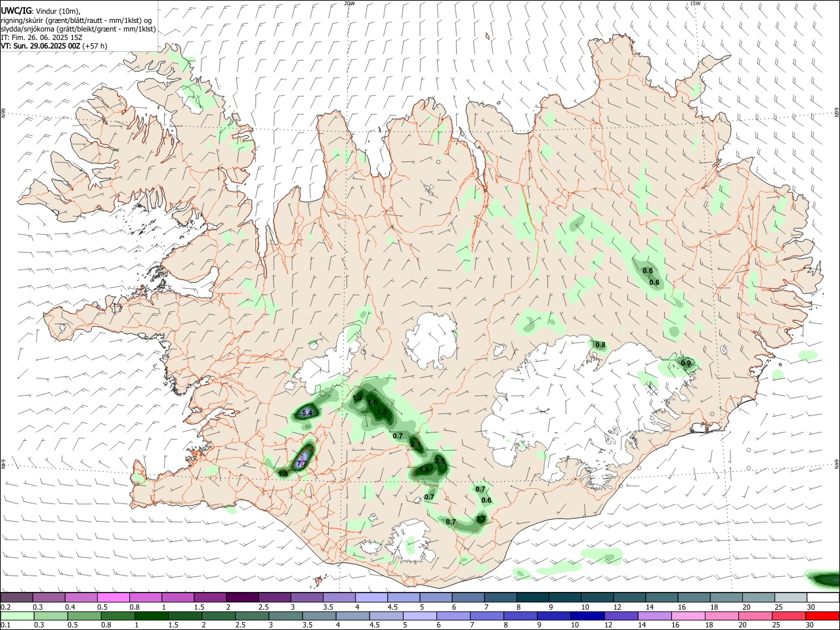This screenshot has width=840, height=630.
Task: Select the light lavender 4–4.5 snow legend swatch
Action: pyautogui.click(x=371, y=597)
